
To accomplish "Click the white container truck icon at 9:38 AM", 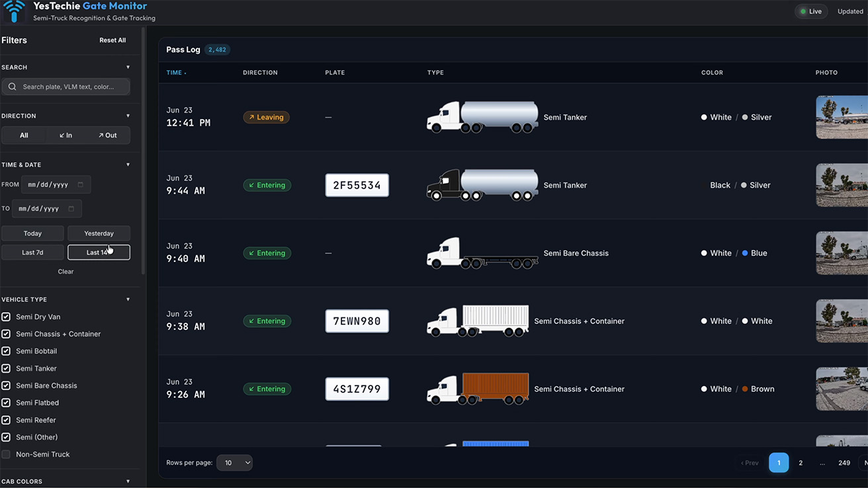I will tap(478, 321).
